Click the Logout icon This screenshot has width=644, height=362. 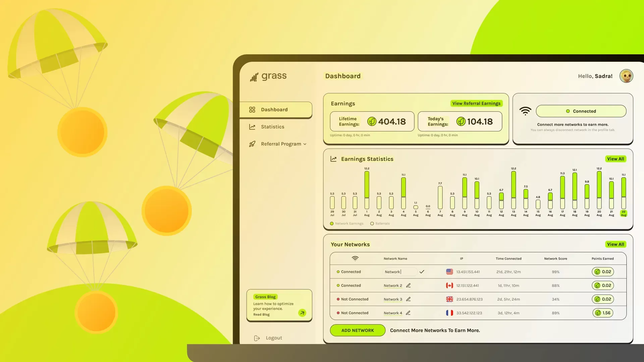[257, 338]
